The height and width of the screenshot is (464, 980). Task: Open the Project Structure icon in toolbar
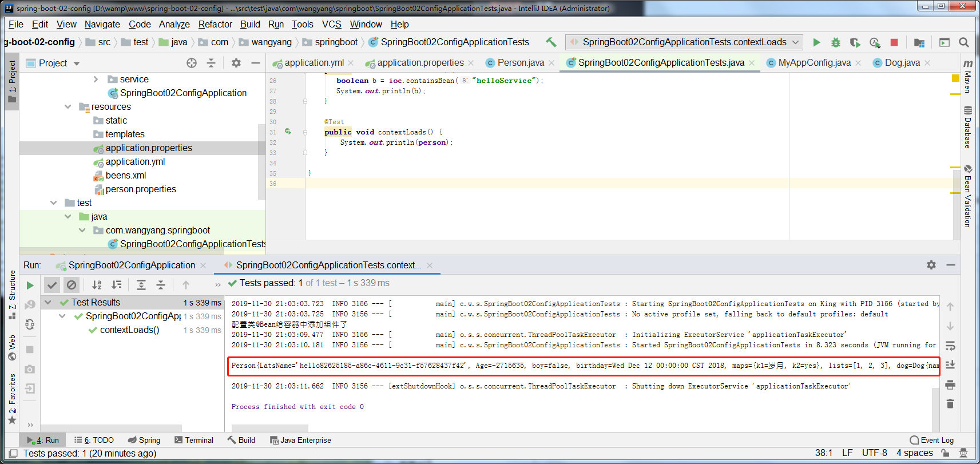tap(919, 42)
